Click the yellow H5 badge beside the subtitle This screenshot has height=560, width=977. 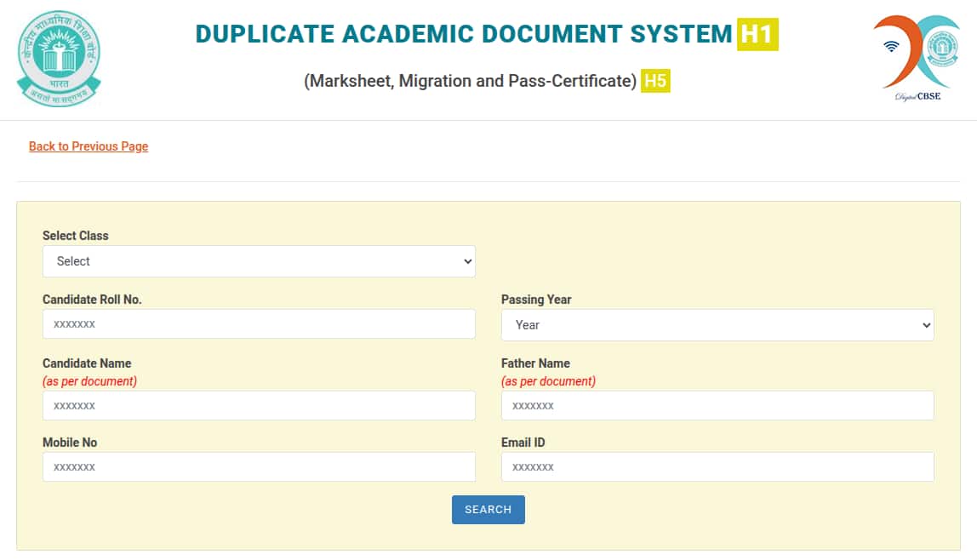(x=655, y=81)
